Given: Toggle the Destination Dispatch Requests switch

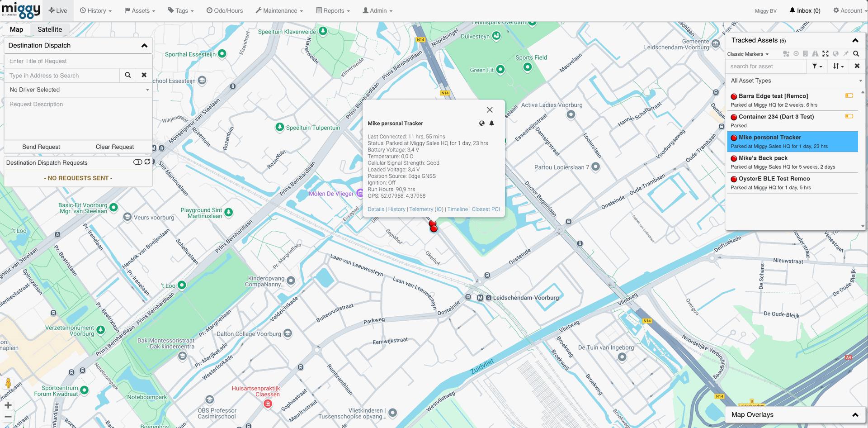Looking at the screenshot, I should pyautogui.click(x=137, y=162).
